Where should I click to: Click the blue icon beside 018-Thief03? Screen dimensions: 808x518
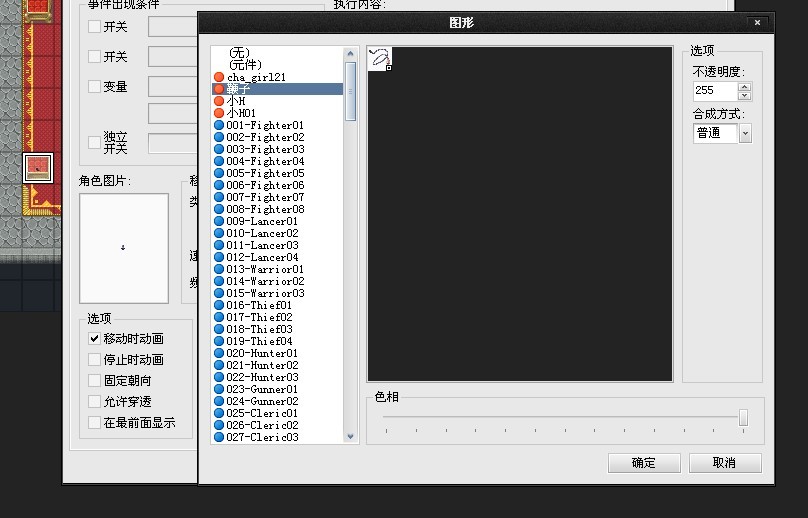coord(218,329)
